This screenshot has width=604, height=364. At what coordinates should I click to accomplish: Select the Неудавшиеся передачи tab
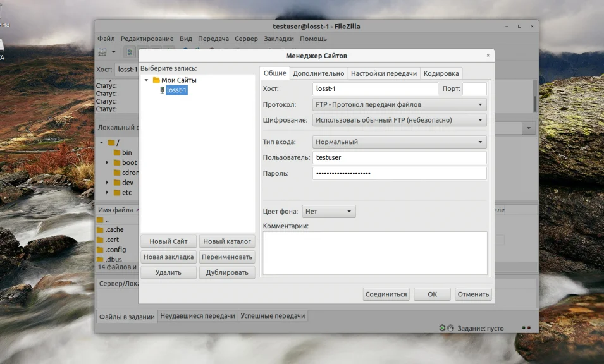[197, 316]
